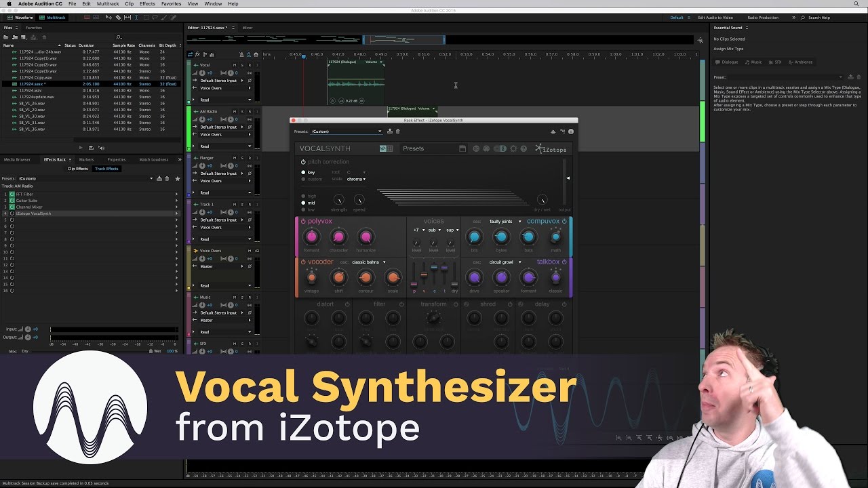Viewport: 868px width, 488px height.
Task: Open talkbox osc circuit growl dropdown
Action: pos(505,262)
